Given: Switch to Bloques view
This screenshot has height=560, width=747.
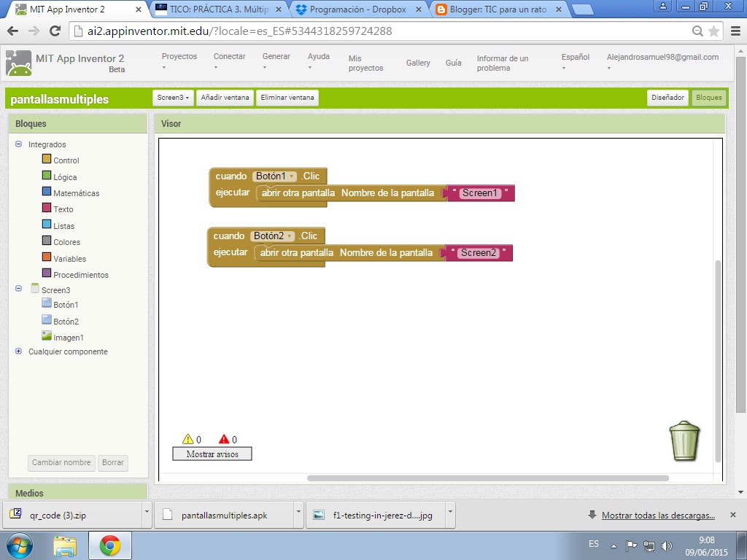Looking at the screenshot, I should tap(708, 98).
